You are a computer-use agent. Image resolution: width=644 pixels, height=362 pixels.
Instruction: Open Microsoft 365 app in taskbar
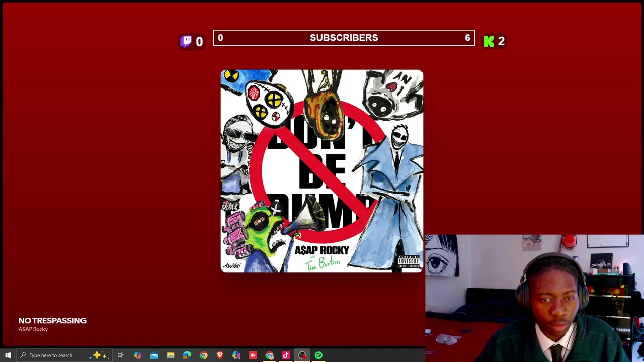point(236,355)
